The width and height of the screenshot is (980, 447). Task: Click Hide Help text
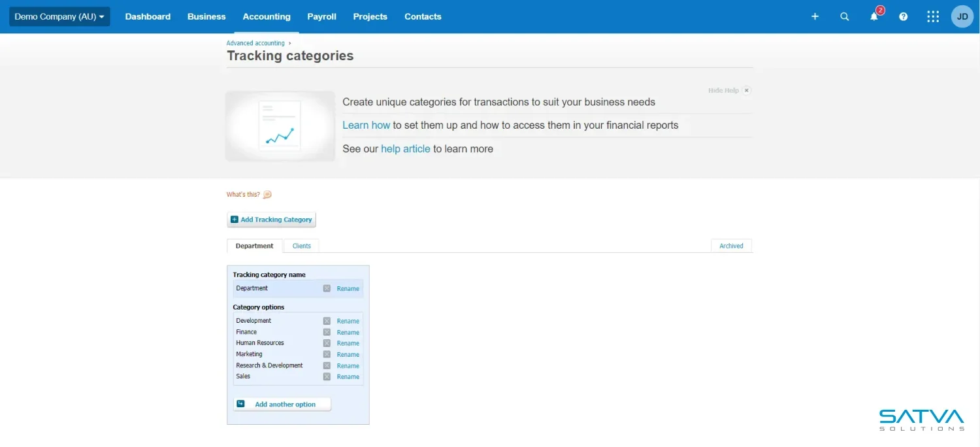pos(723,90)
